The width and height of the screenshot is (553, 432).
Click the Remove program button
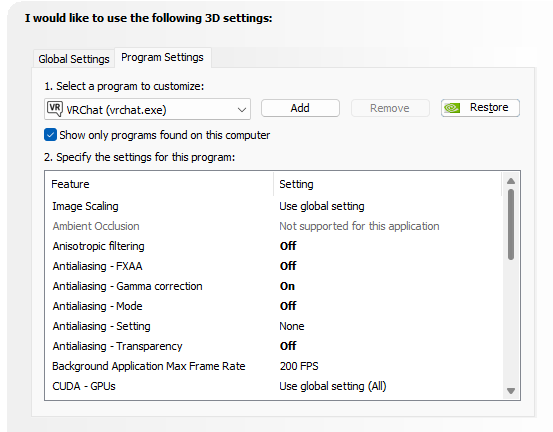click(x=390, y=108)
